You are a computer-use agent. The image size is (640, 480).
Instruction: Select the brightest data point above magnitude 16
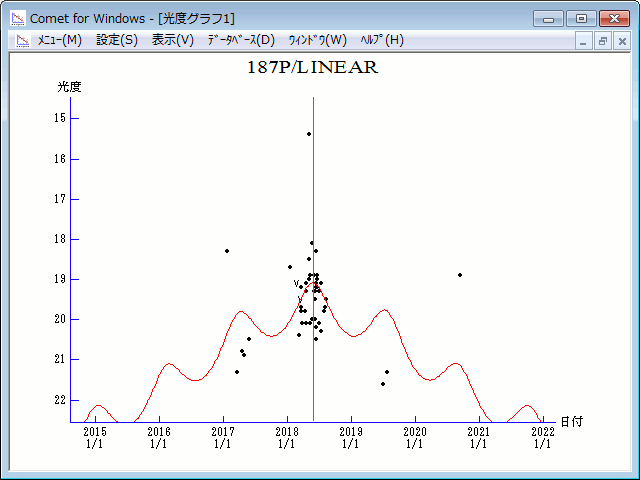[x=309, y=133]
